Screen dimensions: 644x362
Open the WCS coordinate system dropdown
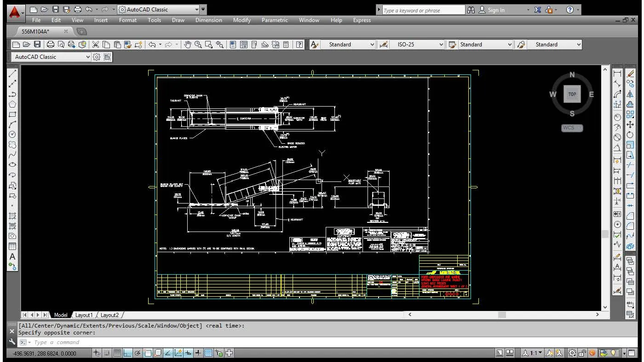572,128
